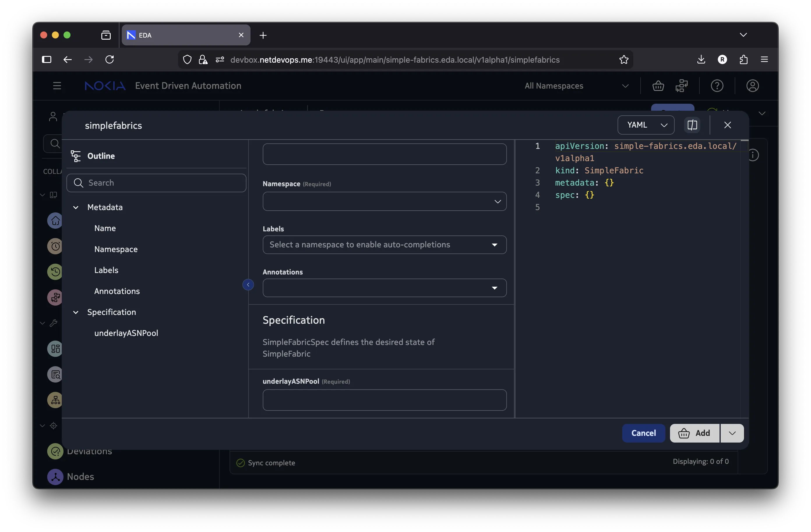
Task: Close the EDA browser tab
Action: (241, 35)
